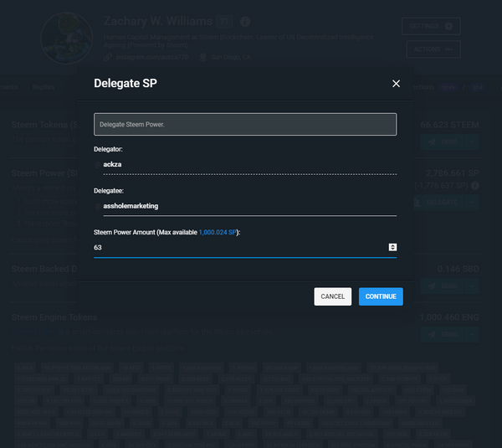502x448 pixels.
Task: Click max available 1,000.024 SP link
Action: 218,232
